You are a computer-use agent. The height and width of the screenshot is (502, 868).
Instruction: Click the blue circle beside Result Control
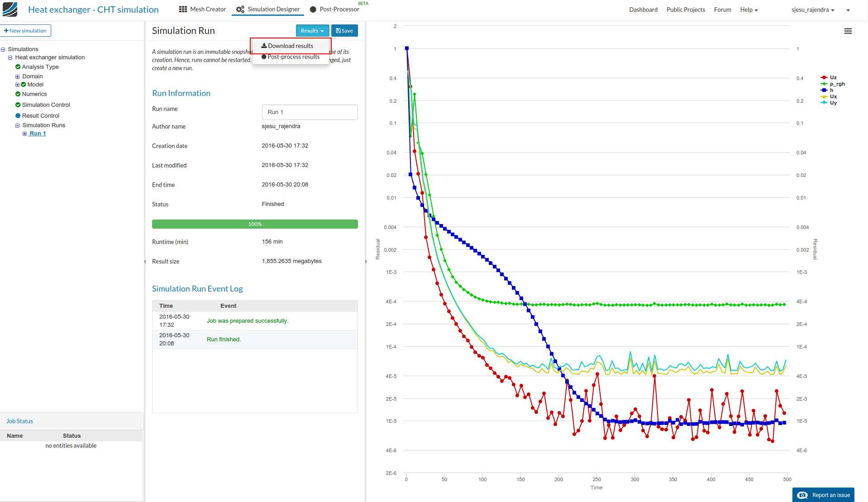click(x=18, y=116)
